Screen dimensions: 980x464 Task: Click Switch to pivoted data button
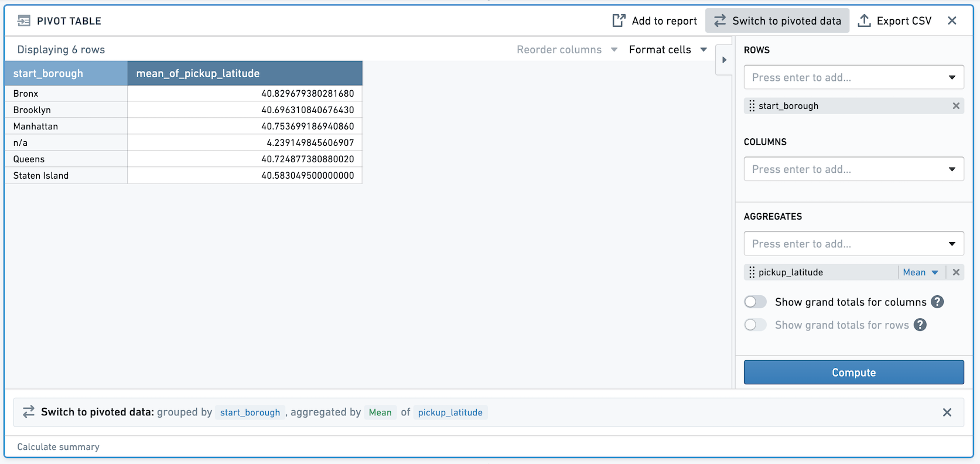click(777, 21)
